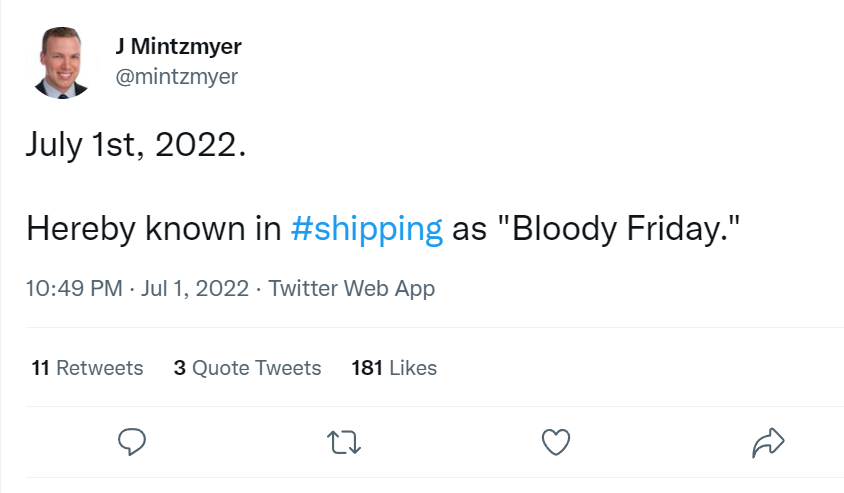View the 181 Likes list
Screen dimensions: 844x493
tap(394, 368)
